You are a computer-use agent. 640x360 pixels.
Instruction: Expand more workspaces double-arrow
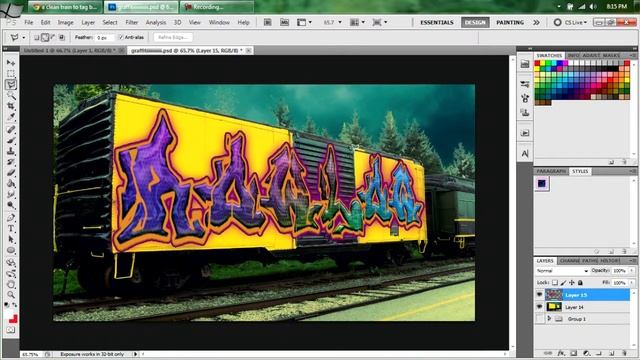pyautogui.click(x=536, y=22)
